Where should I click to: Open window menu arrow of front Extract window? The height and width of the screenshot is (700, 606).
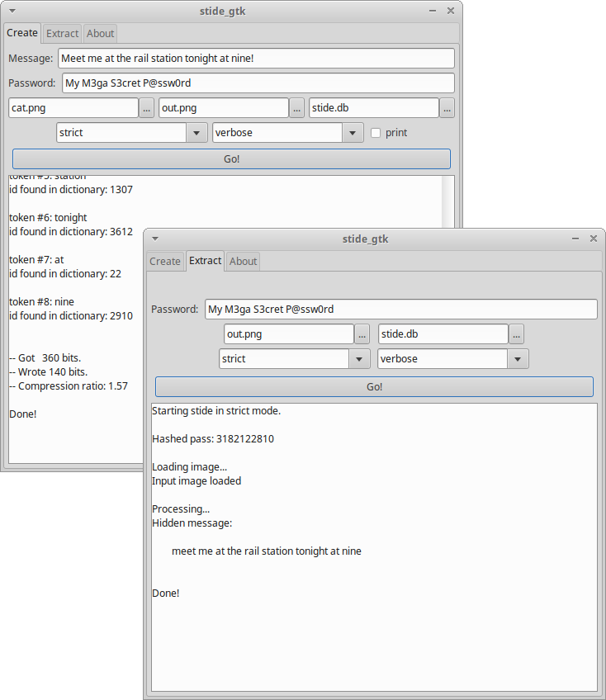[156, 239]
